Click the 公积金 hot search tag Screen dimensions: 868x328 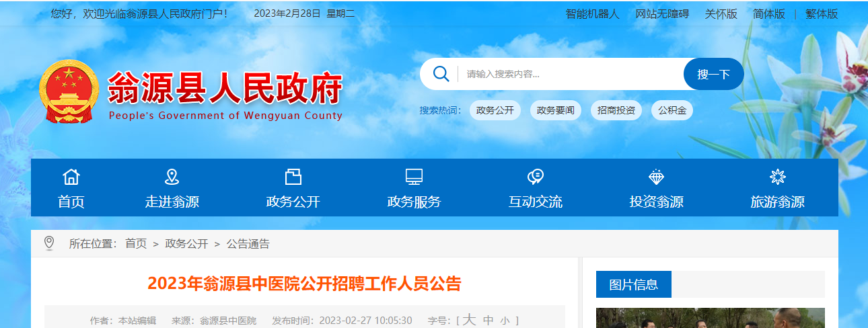672,110
